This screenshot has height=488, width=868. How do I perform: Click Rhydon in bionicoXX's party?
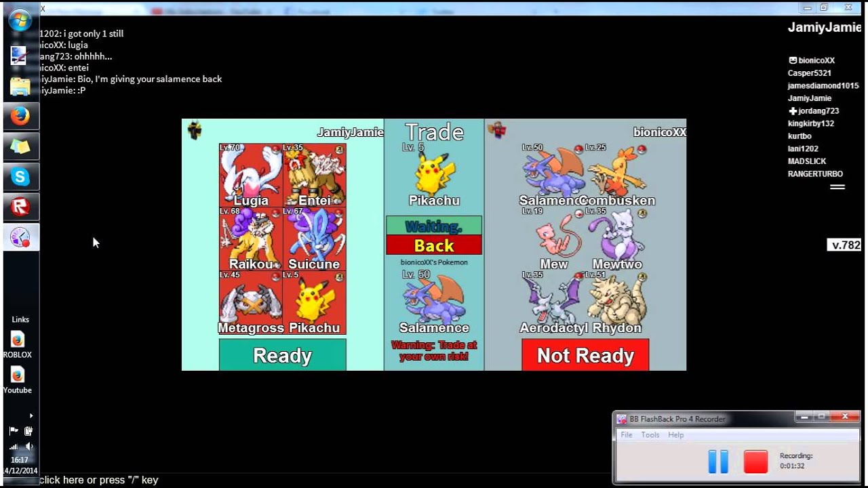tap(617, 303)
